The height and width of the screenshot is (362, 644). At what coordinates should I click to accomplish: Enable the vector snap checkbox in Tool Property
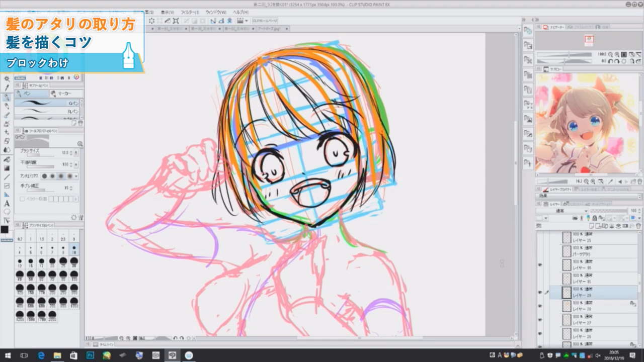coord(22,199)
